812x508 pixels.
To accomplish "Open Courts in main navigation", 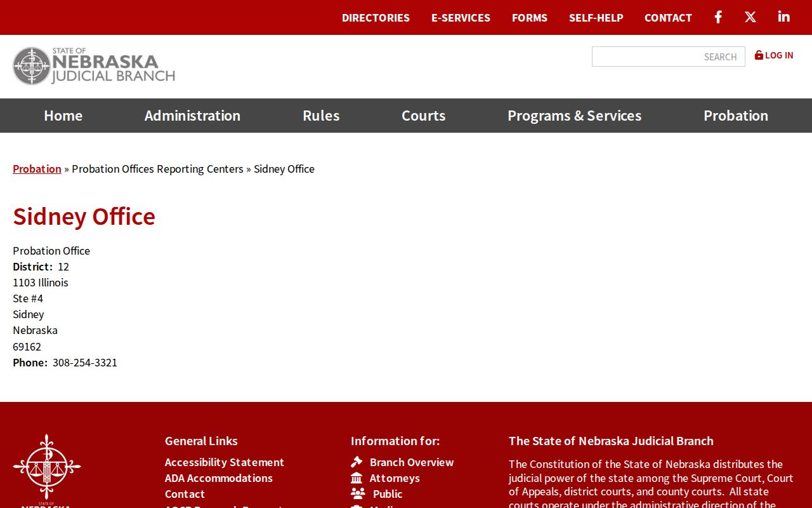I will 423,116.
